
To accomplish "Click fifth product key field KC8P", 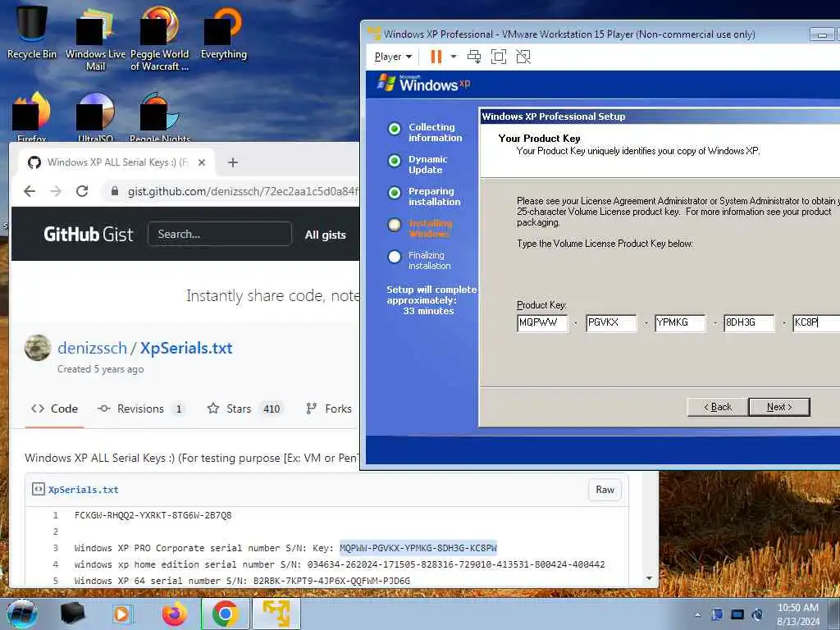I will pyautogui.click(x=816, y=322).
